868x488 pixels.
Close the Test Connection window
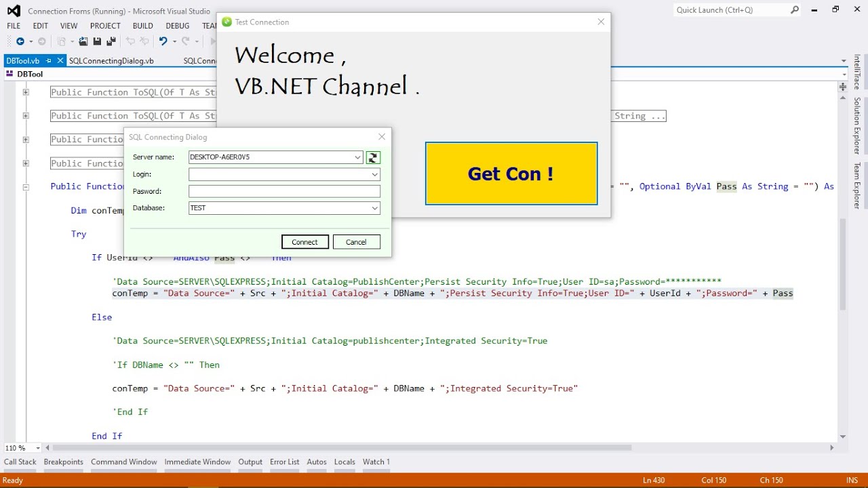tap(601, 22)
